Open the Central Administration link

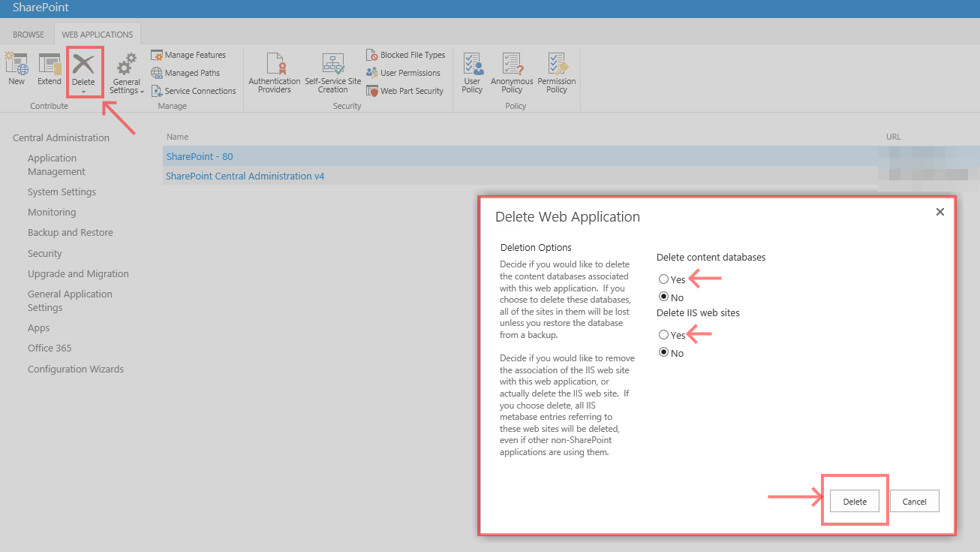61,137
